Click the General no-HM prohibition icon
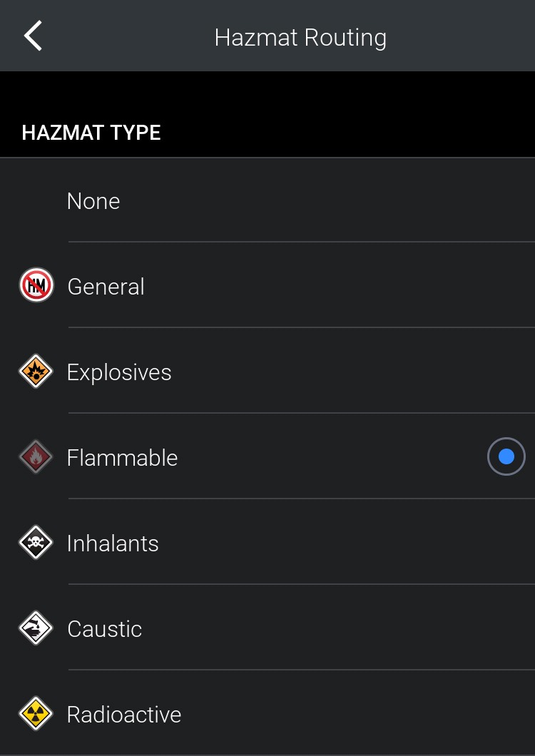 tap(36, 286)
